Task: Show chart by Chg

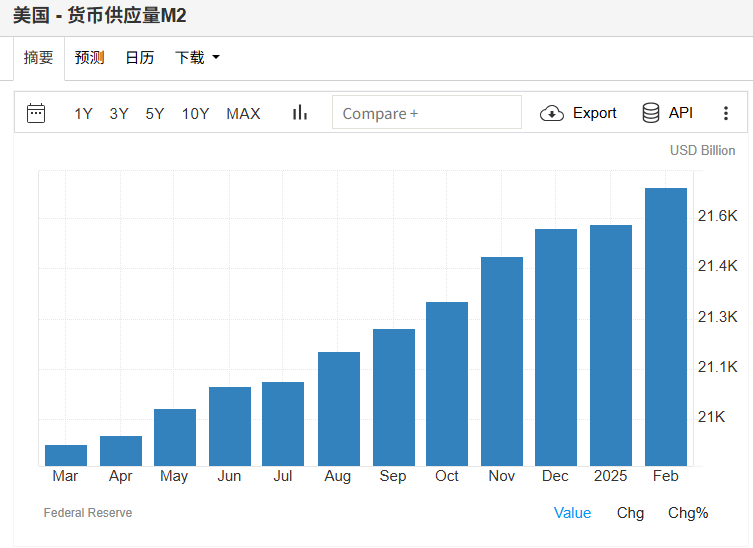Action: (630, 512)
